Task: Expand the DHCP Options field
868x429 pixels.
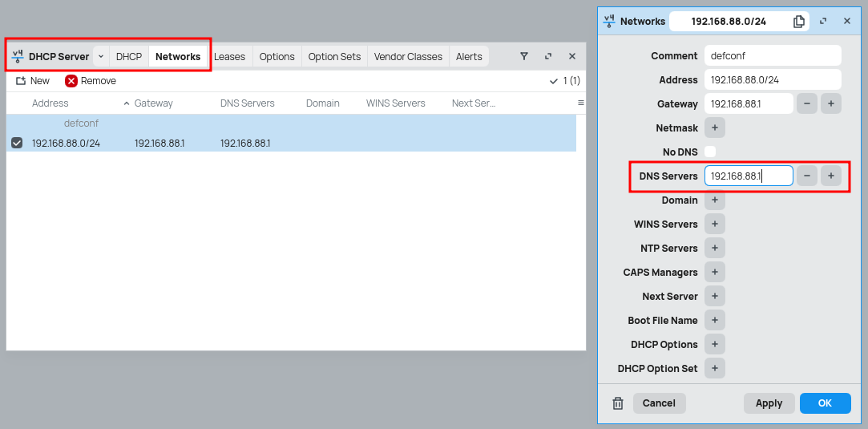Action: (x=714, y=344)
